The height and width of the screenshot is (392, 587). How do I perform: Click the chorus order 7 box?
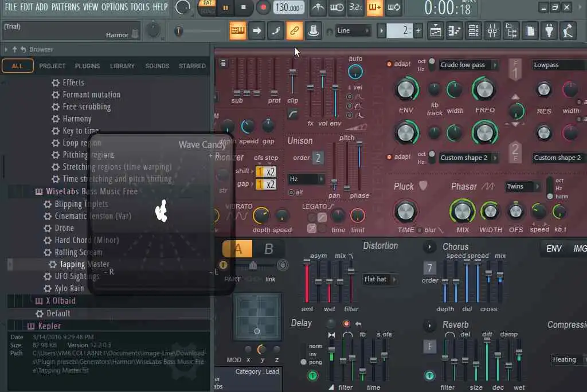tap(429, 268)
